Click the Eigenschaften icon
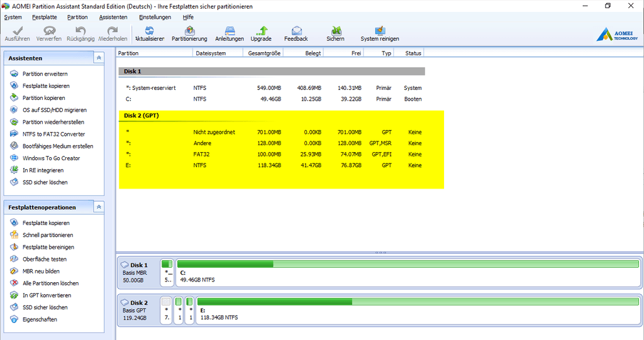Image resolution: width=644 pixels, height=340 pixels. [x=14, y=319]
